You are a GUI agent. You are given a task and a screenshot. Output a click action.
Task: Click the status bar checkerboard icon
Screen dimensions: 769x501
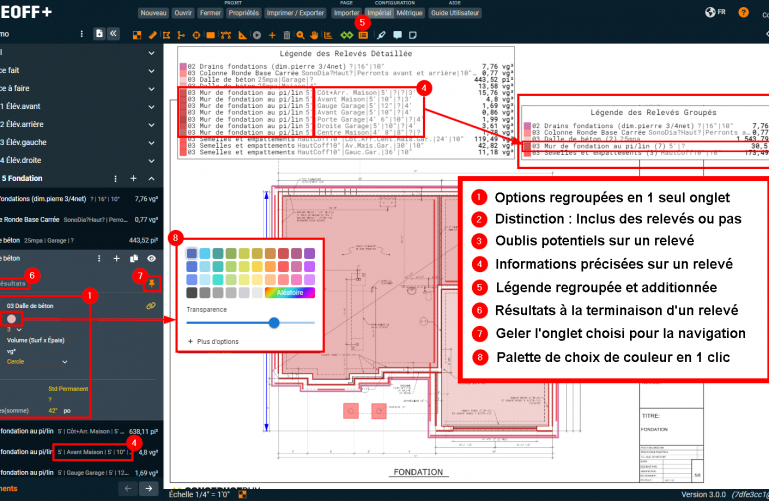point(242,495)
